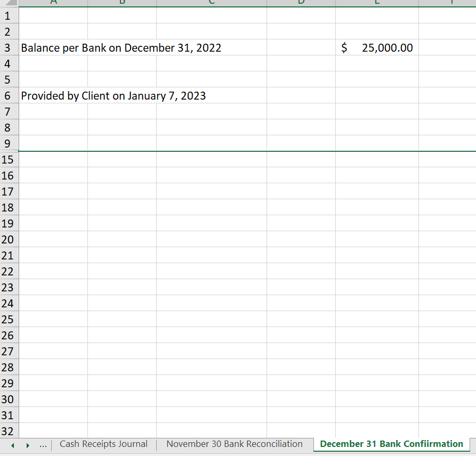Click the left sheet navigation arrow

(x=12, y=444)
